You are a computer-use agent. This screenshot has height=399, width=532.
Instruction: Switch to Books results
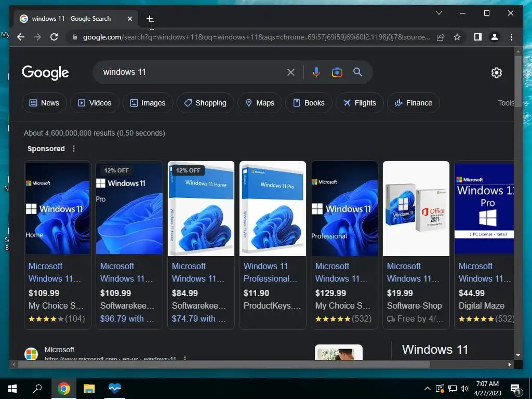pos(309,103)
